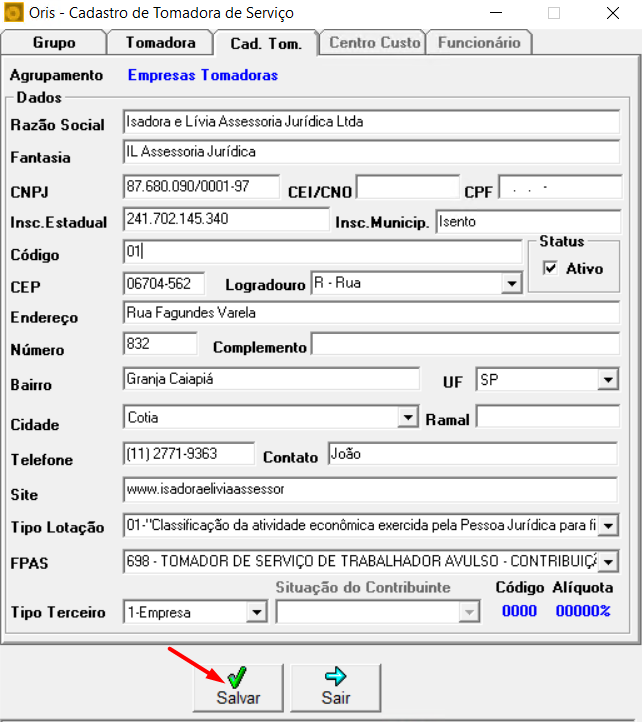
Task: Focus the CEI/CNO field
Action: [x=408, y=187]
